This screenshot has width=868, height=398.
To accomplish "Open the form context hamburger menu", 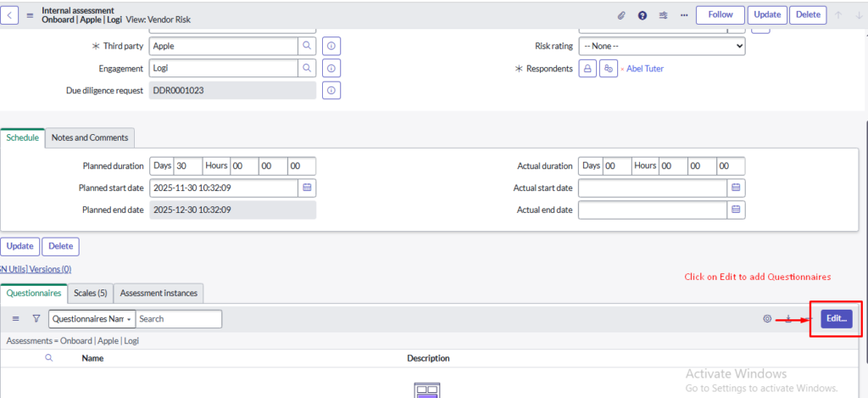I will (31, 15).
